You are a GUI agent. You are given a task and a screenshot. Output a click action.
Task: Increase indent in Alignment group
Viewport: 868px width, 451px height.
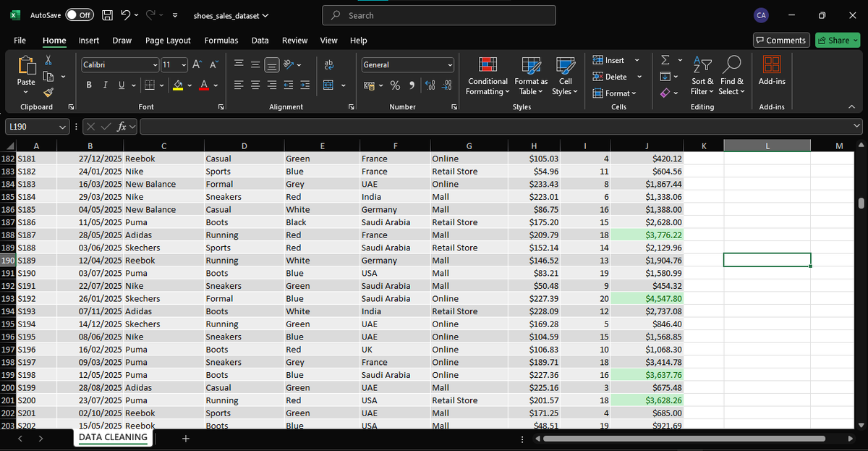tap(305, 85)
